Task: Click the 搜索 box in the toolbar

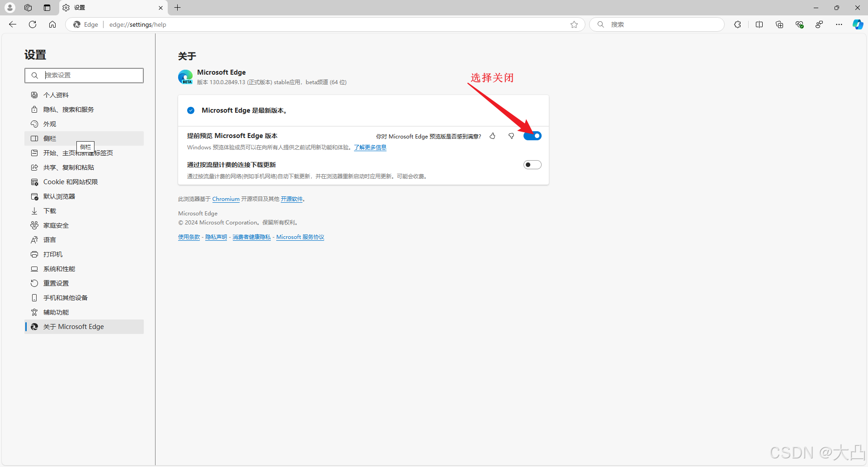Action: (656, 24)
